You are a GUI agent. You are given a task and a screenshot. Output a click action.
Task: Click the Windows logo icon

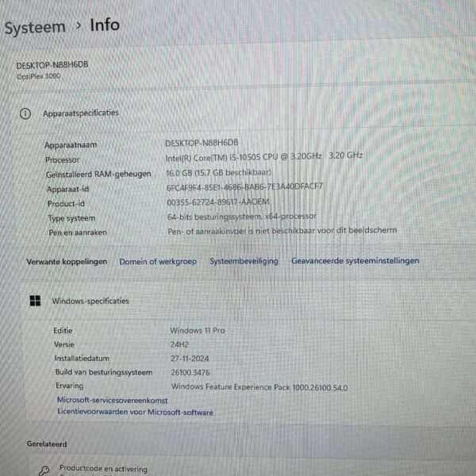pyautogui.click(x=35, y=301)
